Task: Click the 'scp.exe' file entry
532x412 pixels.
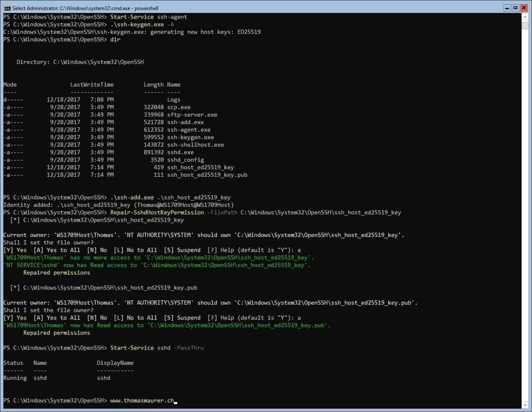Action: 179,107
